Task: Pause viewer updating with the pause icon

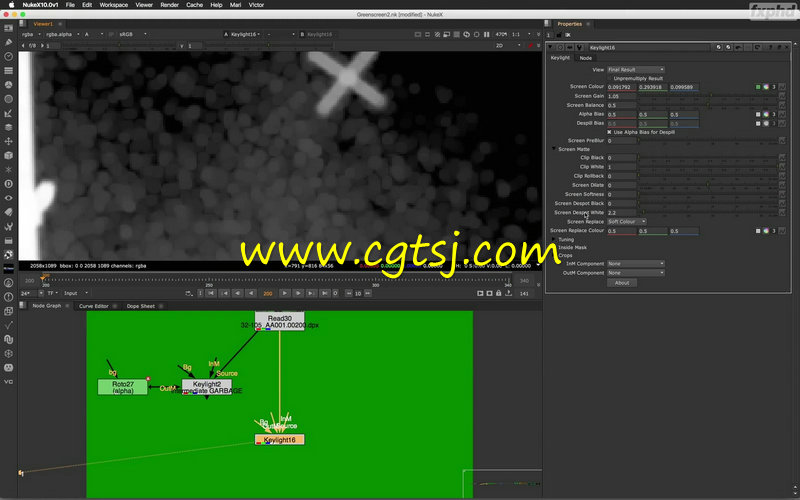Action: (x=486, y=34)
